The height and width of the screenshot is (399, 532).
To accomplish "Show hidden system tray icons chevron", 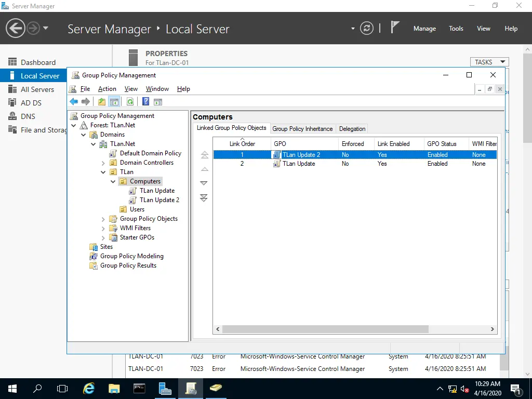I will pyautogui.click(x=440, y=389).
